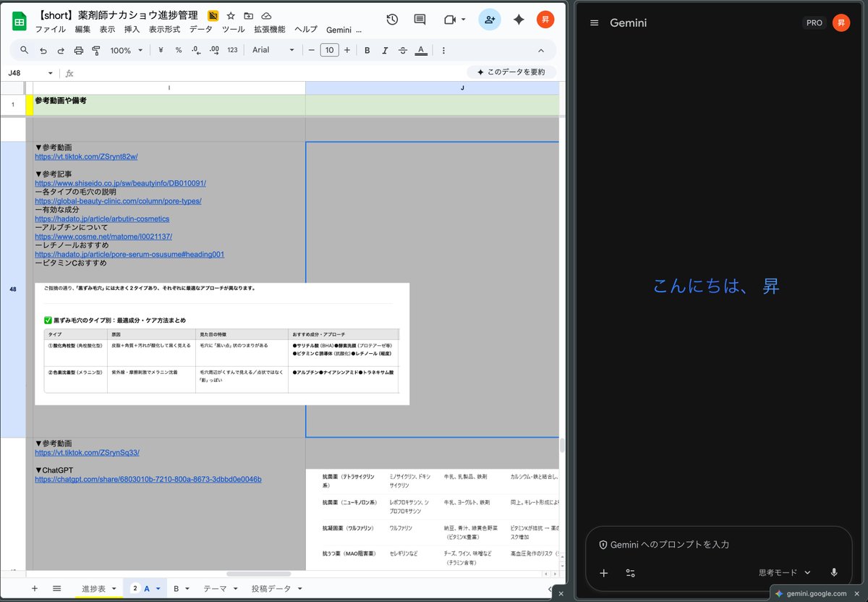Screen dimensions: 868x602
Task: Open Sheets account avatar 昇
Action: click(x=545, y=20)
